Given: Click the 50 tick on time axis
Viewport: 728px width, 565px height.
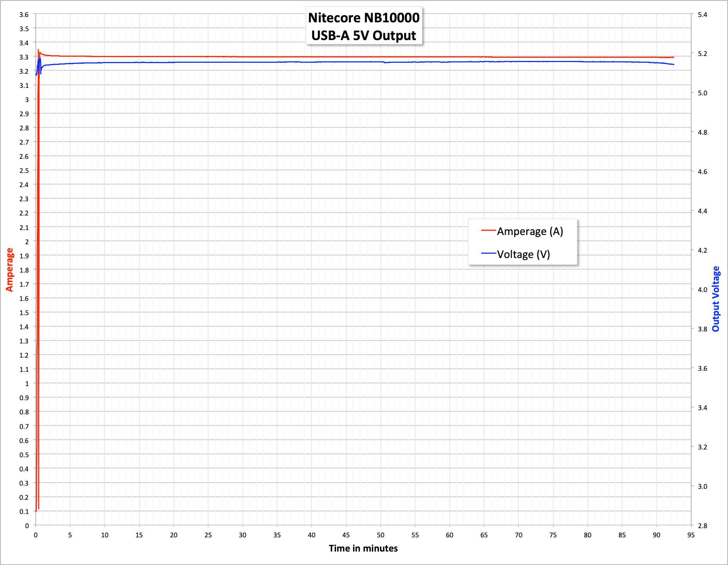Looking at the screenshot, I should (380, 535).
